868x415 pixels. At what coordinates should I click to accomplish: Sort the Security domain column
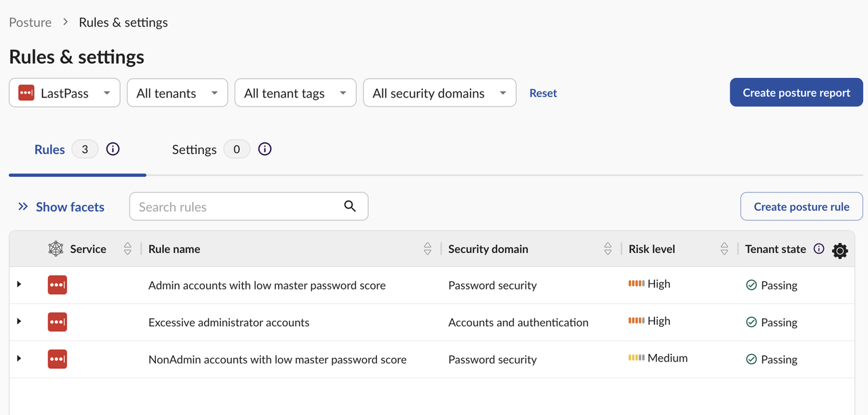(x=608, y=249)
